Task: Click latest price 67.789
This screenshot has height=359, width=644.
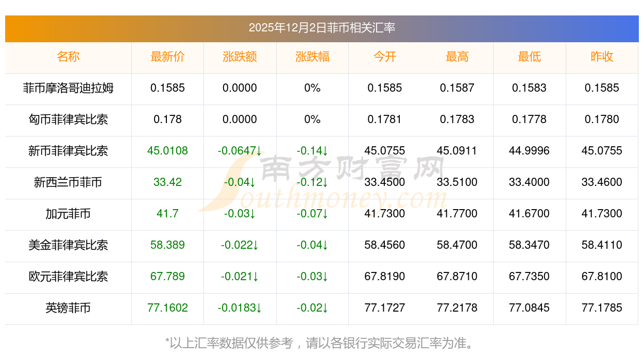Action: 167,277
